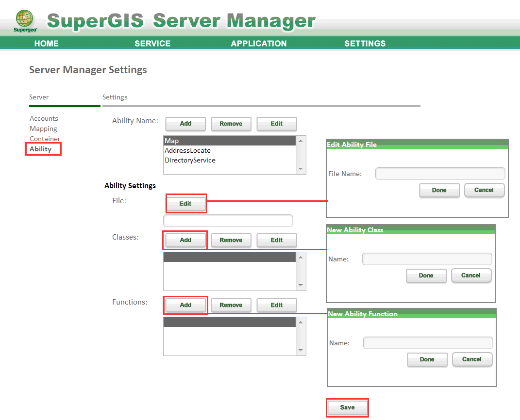Edit the selected class
This screenshot has width=520, height=420.
point(277,240)
